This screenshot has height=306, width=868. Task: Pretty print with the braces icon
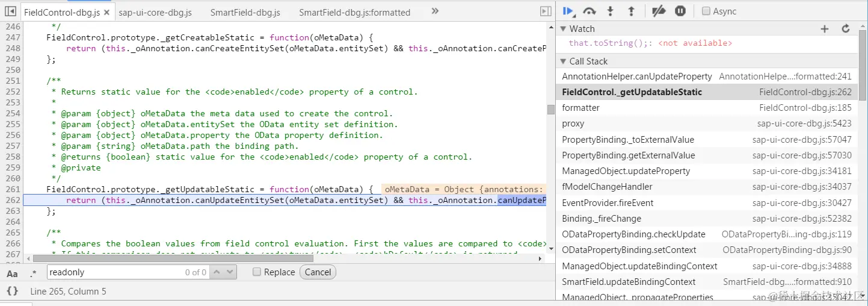click(x=12, y=291)
